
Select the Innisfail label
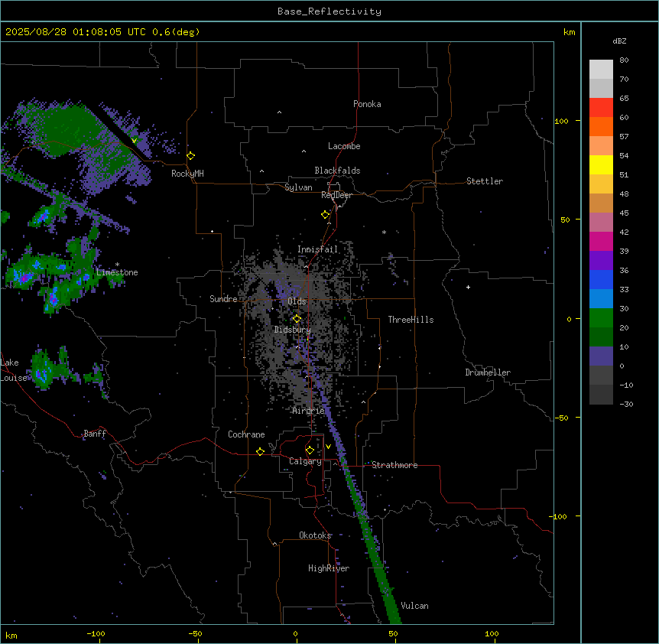tap(317, 249)
